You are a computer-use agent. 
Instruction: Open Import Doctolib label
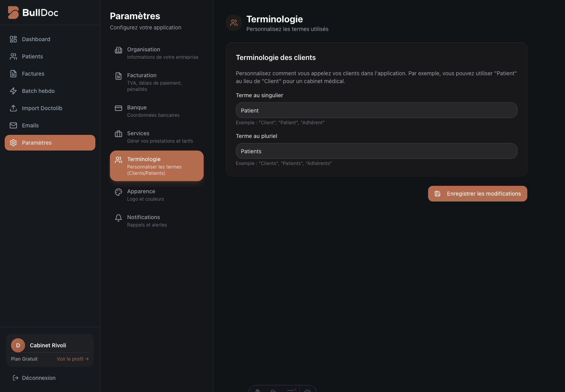point(42,108)
